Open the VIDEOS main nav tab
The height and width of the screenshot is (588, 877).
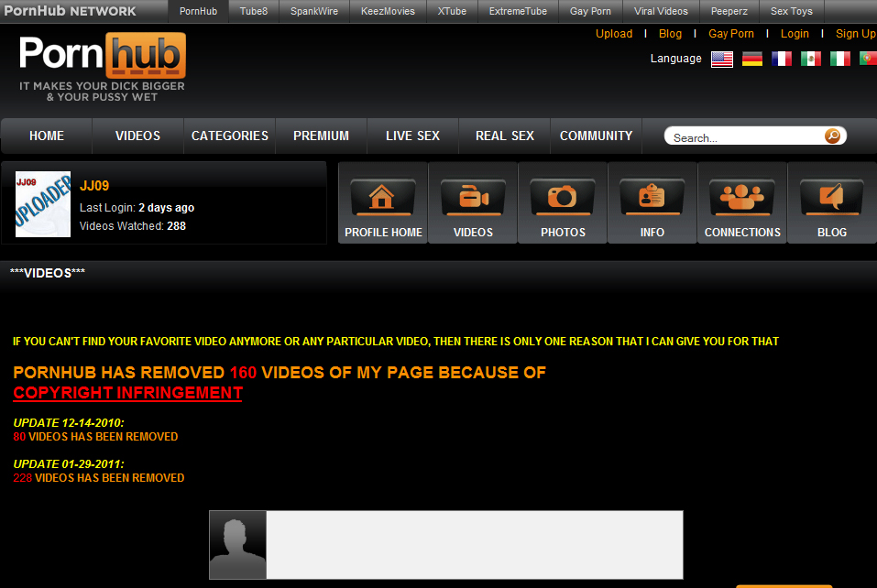pos(137,136)
